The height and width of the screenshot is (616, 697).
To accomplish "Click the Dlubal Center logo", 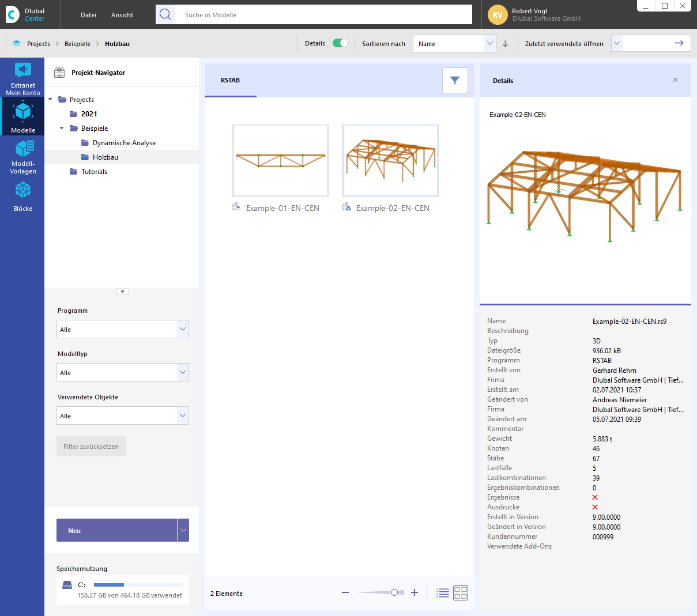I will click(x=12, y=14).
